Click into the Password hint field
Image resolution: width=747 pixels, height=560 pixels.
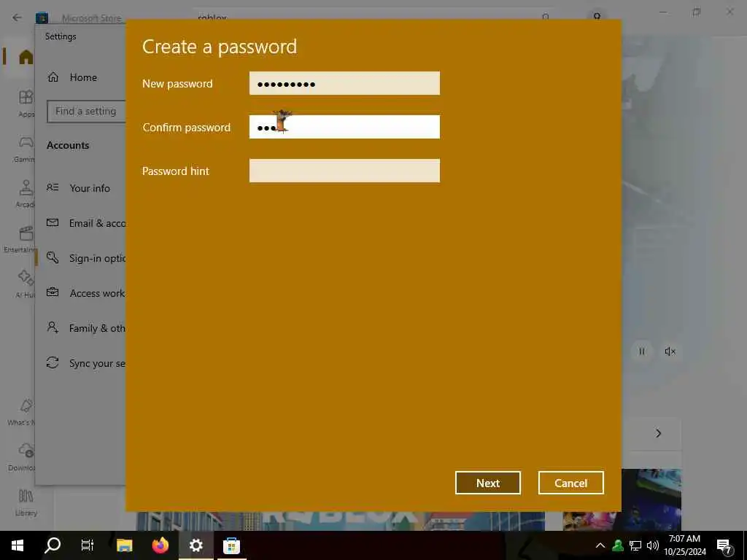pyautogui.click(x=344, y=171)
